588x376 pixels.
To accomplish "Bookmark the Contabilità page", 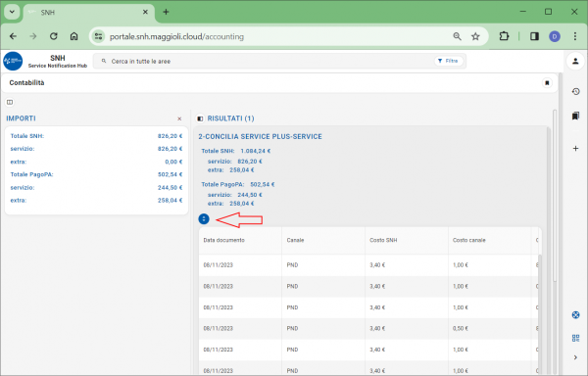I will coord(547,83).
